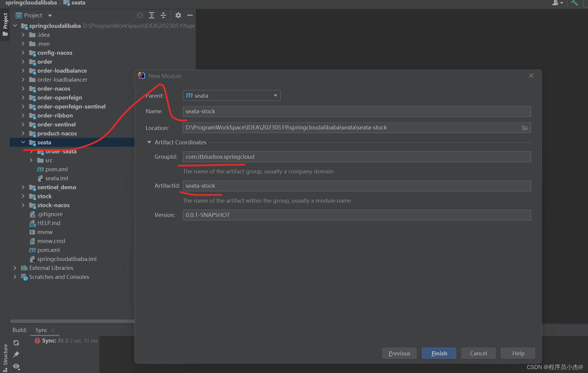Click the Previous button

(399, 353)
